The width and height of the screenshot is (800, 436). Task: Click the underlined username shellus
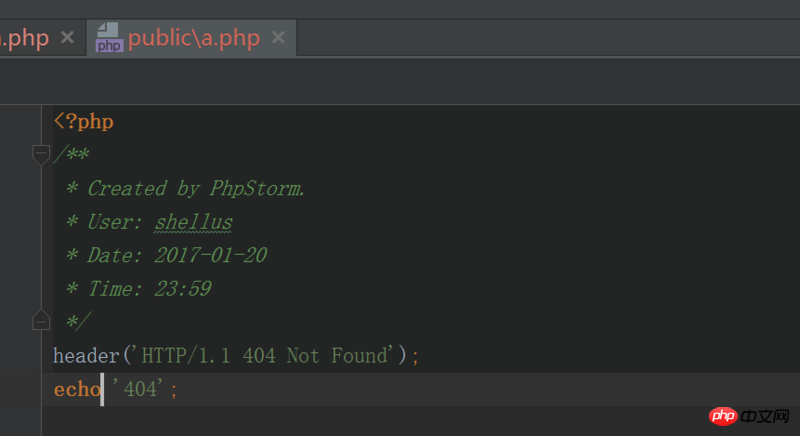[x=193, y=222]
